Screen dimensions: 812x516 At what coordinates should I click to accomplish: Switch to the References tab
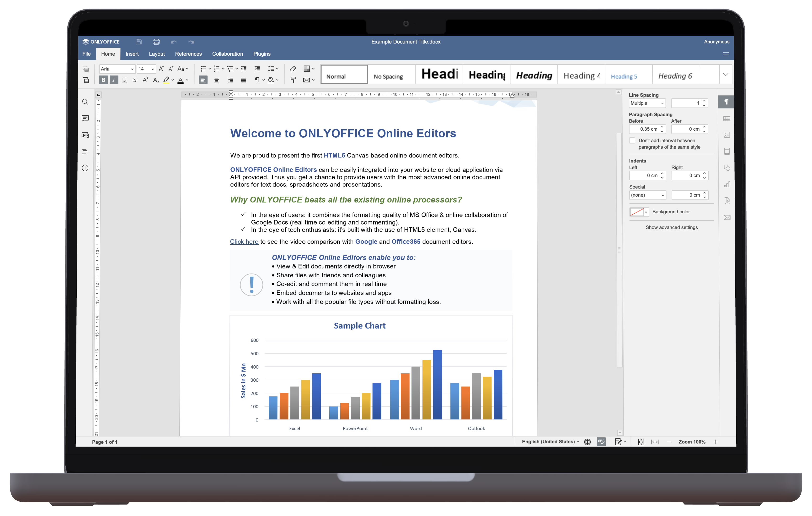(188, 54)
